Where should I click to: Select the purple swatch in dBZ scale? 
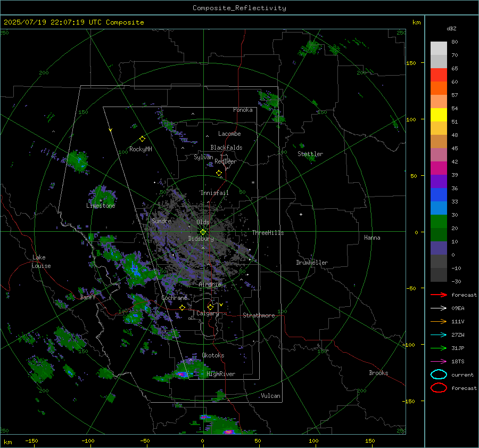[439, 181]
